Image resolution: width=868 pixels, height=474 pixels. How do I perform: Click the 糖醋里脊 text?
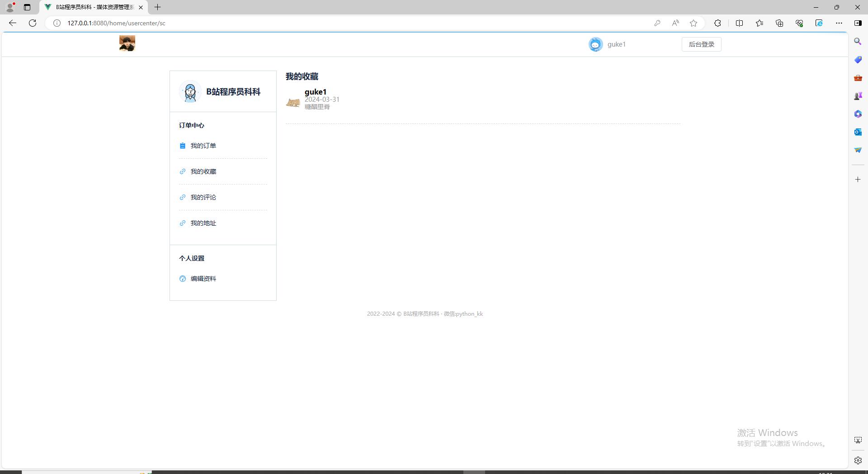(x=317, y=107)
